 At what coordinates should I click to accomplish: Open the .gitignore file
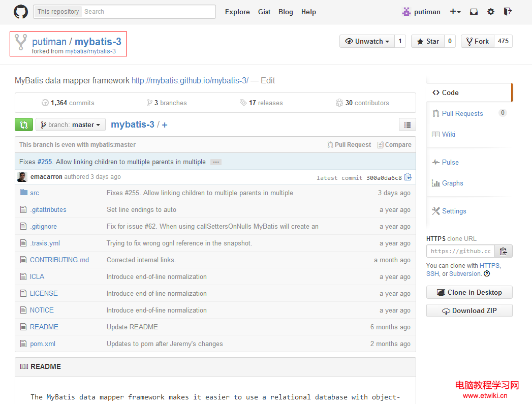point(43,227)
